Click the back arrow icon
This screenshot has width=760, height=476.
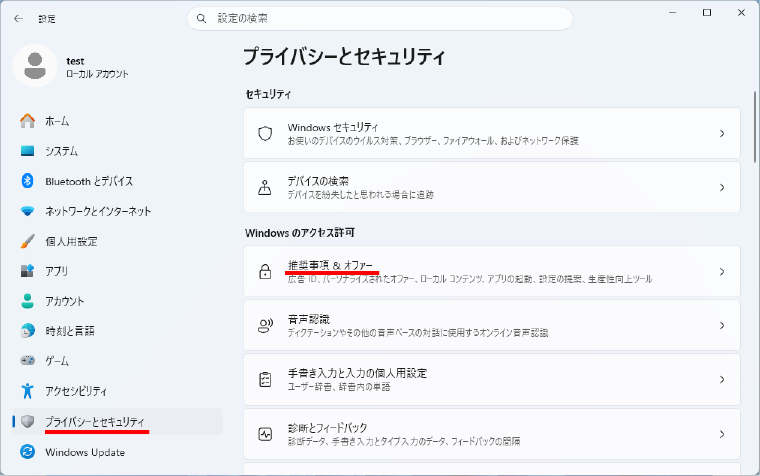(18, 19)
